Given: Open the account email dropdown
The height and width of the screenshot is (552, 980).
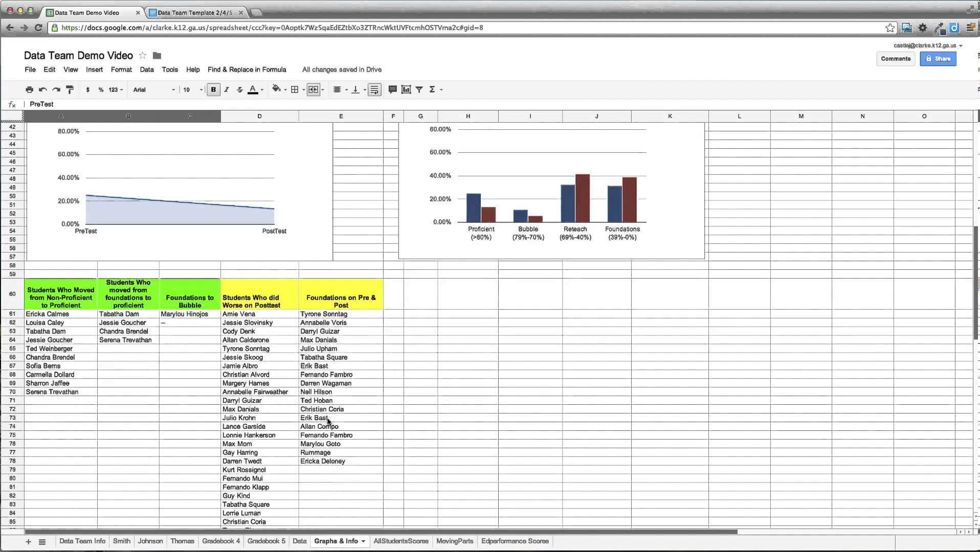Looking at the screenshot, I should point(928,45).
